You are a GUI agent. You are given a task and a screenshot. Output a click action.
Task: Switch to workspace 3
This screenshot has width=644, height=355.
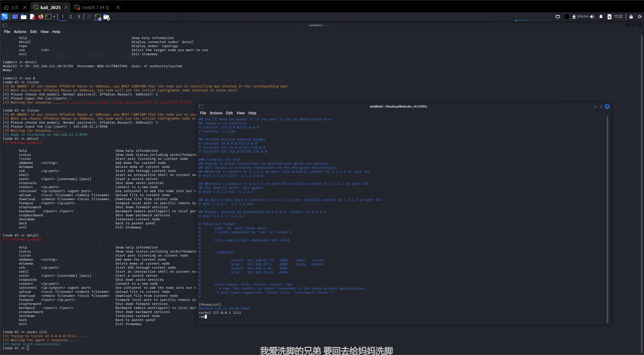click(x=79, y=17)
